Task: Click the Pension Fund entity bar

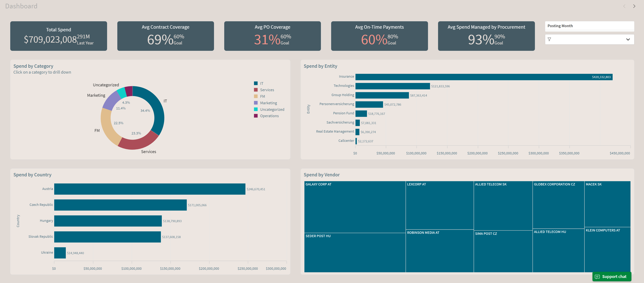Action: (x=361, y=114)
